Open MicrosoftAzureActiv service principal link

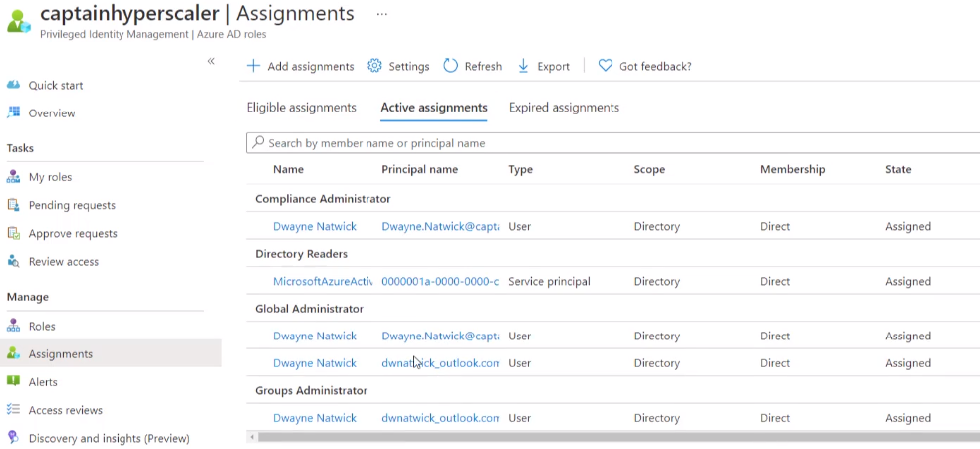pyautogui.click(x=323, y=281)
